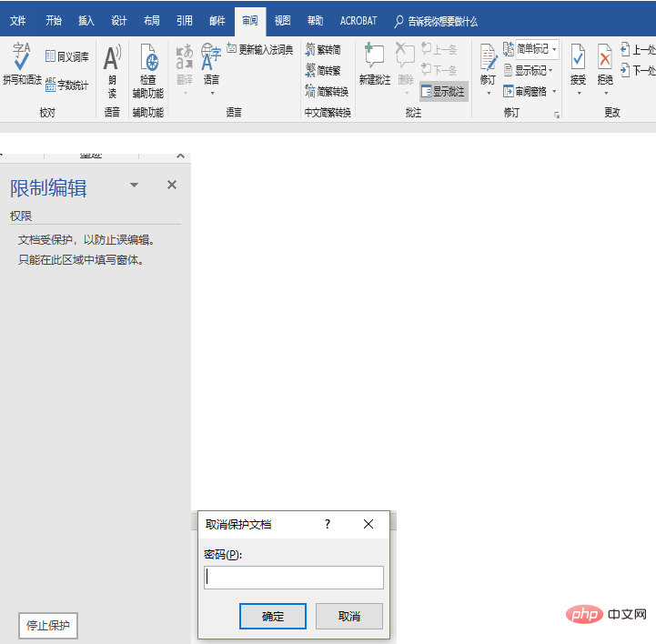Click the Spelling and Grammar (拼写和语法) icon
The height and width of the screenshot is (644, 656).
coord(21,64)
